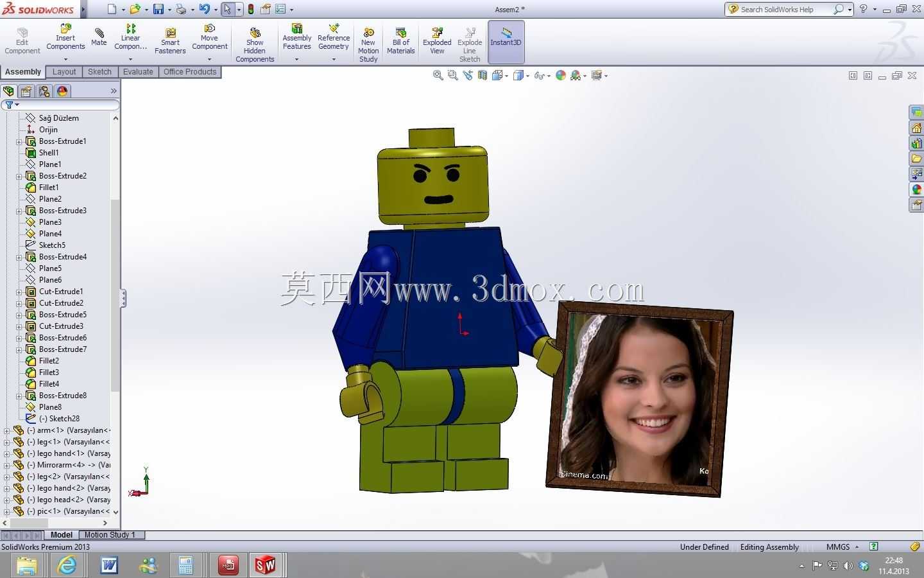Click the SolidWorks Help question mark icon

click(x=863, y=9)
